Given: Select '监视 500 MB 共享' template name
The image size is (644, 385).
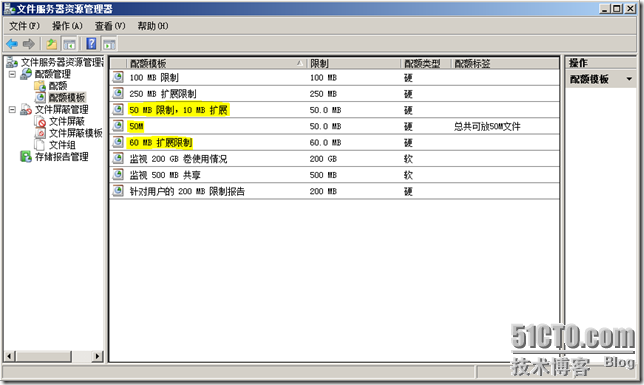Looking at the screenshot, I should click(x=165, y=175).
